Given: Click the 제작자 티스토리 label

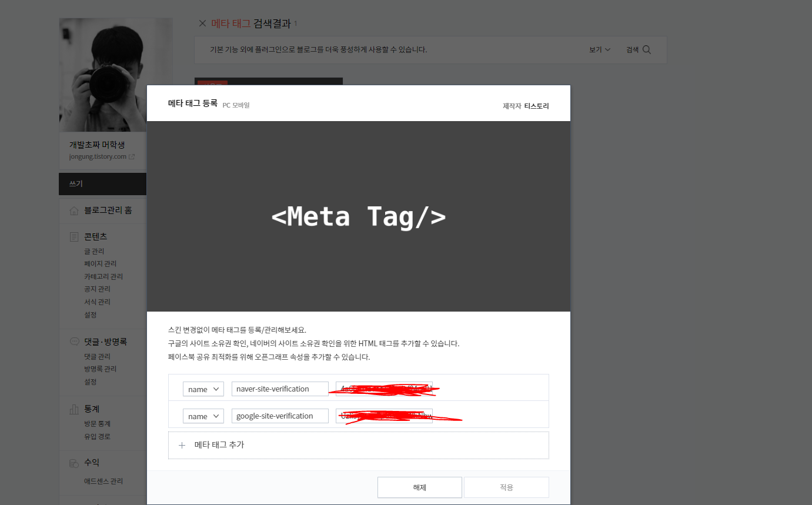Looking at the screenshot, I should click(526, 106).
